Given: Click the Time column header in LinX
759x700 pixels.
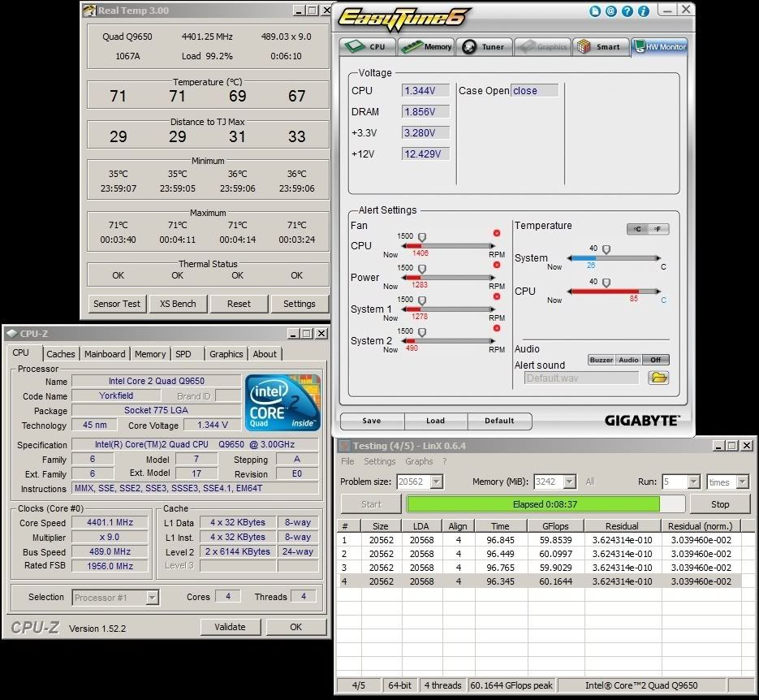Looking at the screenshot, I should [500, 526].
